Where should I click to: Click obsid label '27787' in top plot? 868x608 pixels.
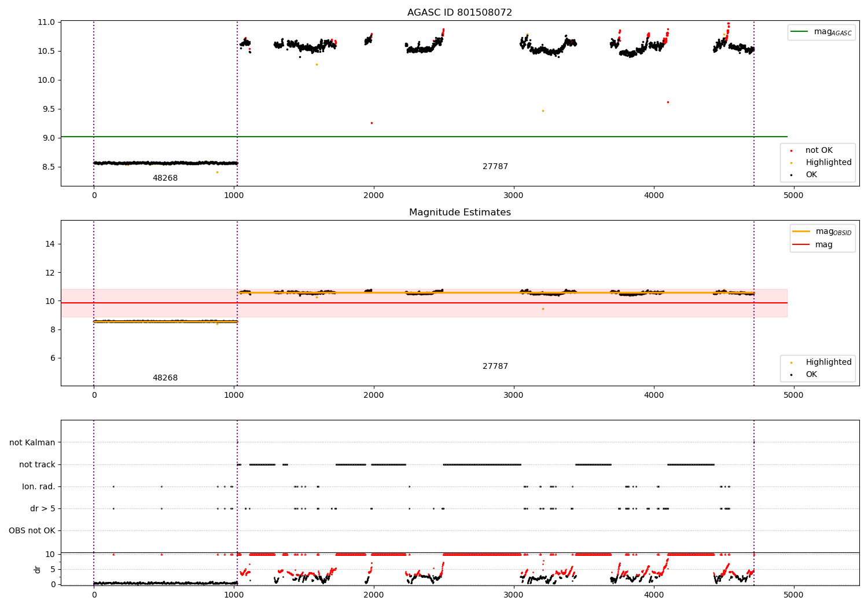click(x=495, y=167)
